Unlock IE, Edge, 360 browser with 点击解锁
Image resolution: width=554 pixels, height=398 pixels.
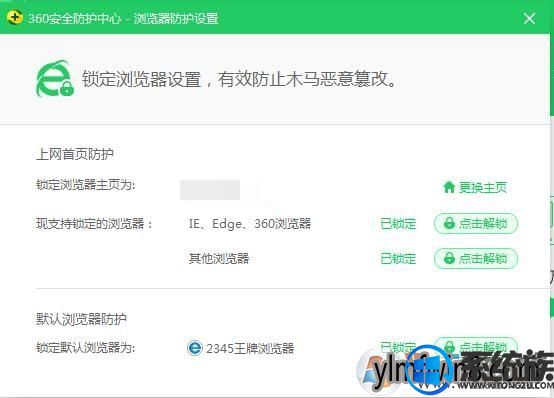point(476,223)
